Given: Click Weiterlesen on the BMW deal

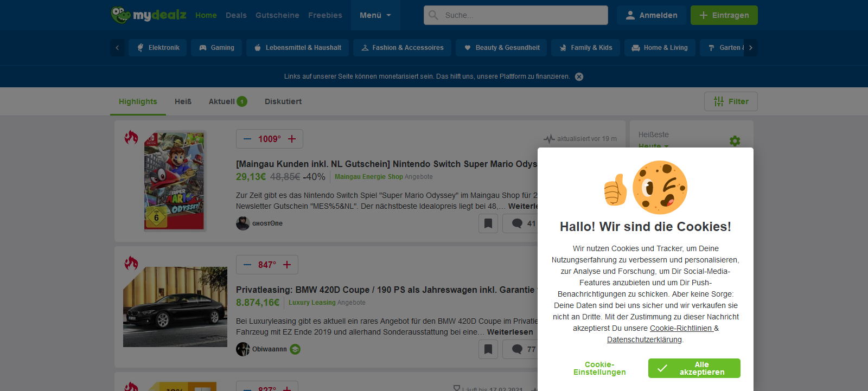Looking at the screenshot, I should 510,332.
